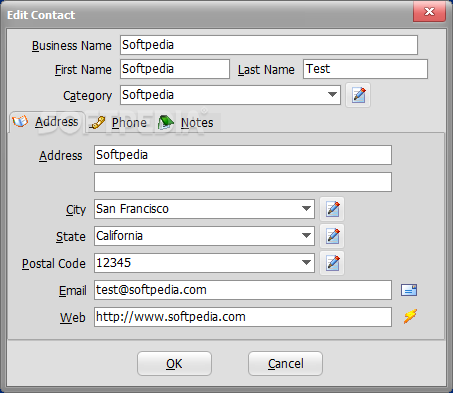This screenshot has width=453, height=393.
Task: Focus the Web URL field
Action: tap(243, 317)
